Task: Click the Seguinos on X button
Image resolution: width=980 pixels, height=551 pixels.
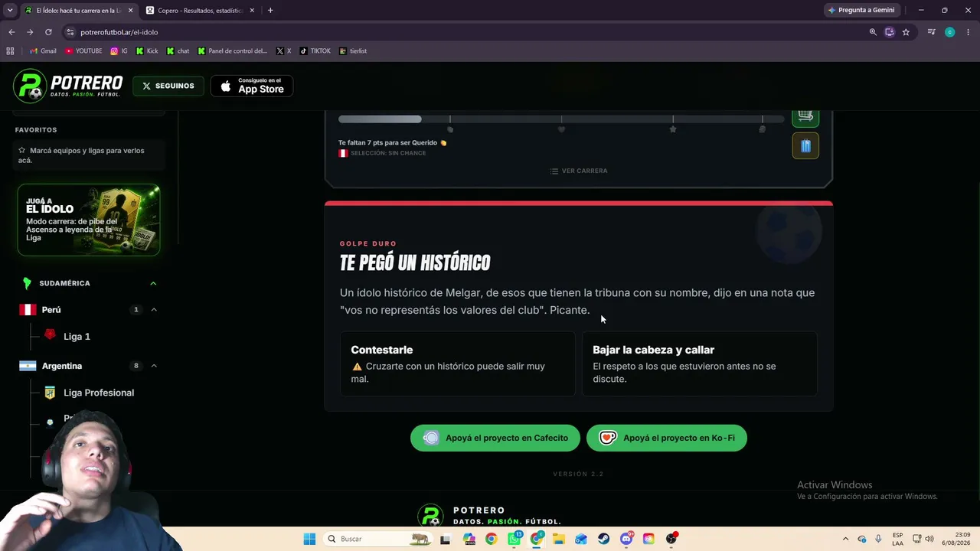Action: pyautogui.click(x=168, y=86)
